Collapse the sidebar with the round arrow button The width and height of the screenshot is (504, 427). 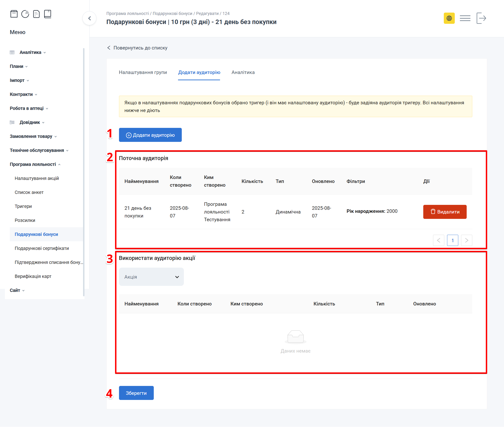pos(90,18)
